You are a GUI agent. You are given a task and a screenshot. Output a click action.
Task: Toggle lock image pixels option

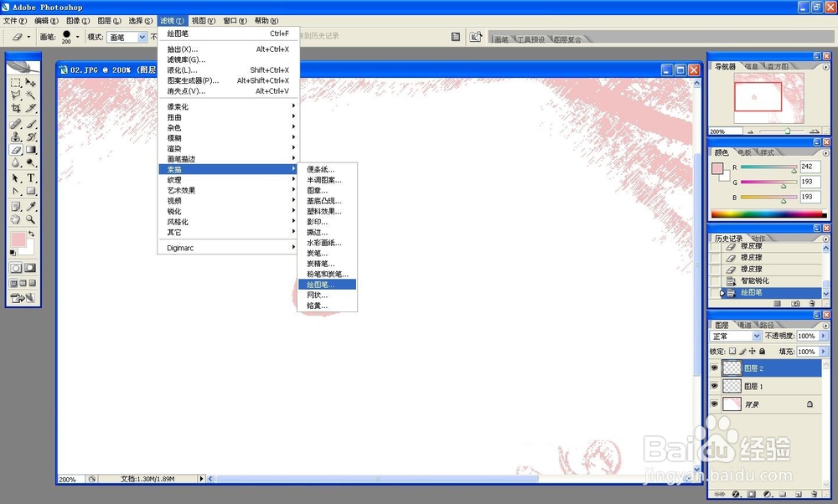(742, 351)
